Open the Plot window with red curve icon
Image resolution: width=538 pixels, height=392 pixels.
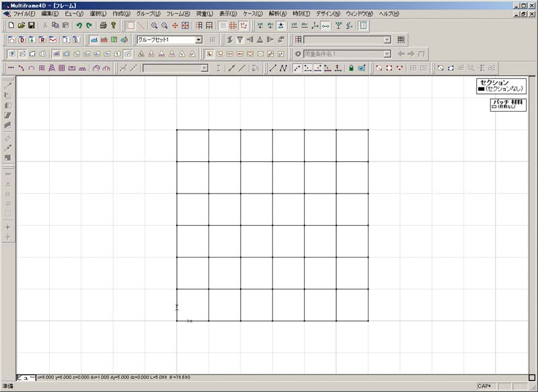pyautogui.click(x=52, y=40)
